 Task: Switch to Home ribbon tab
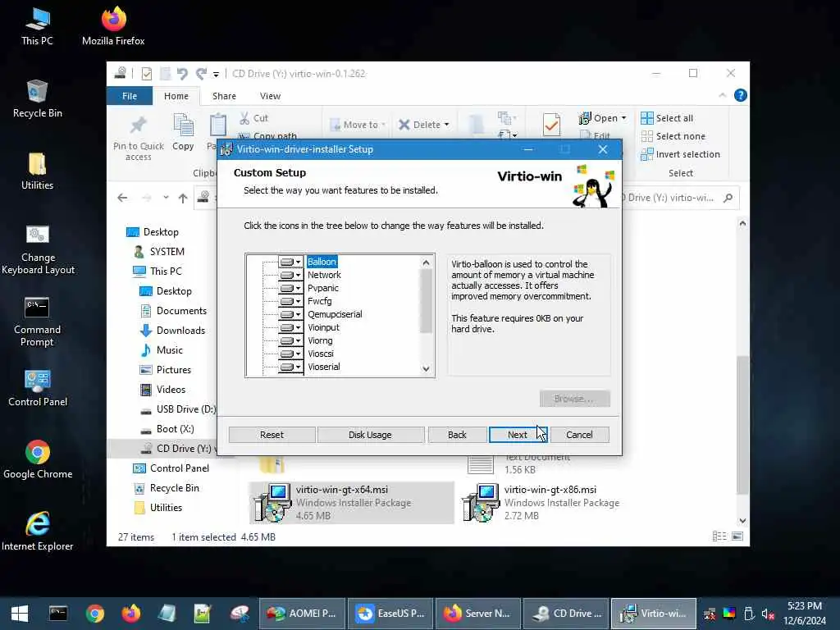tap(176, 96)
